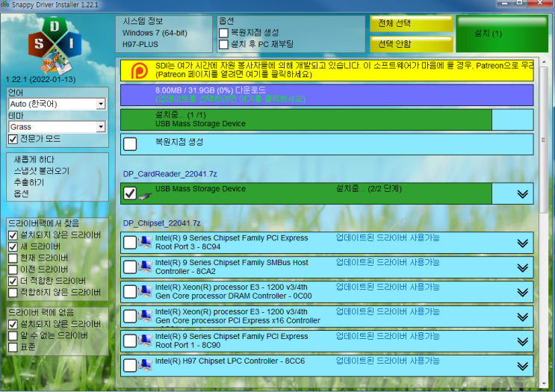555x392 pixels.
Task: Click device icon for PCI Express Root Port 3 - 8C94
Action: pyautogui.click(x=145, y=243)
